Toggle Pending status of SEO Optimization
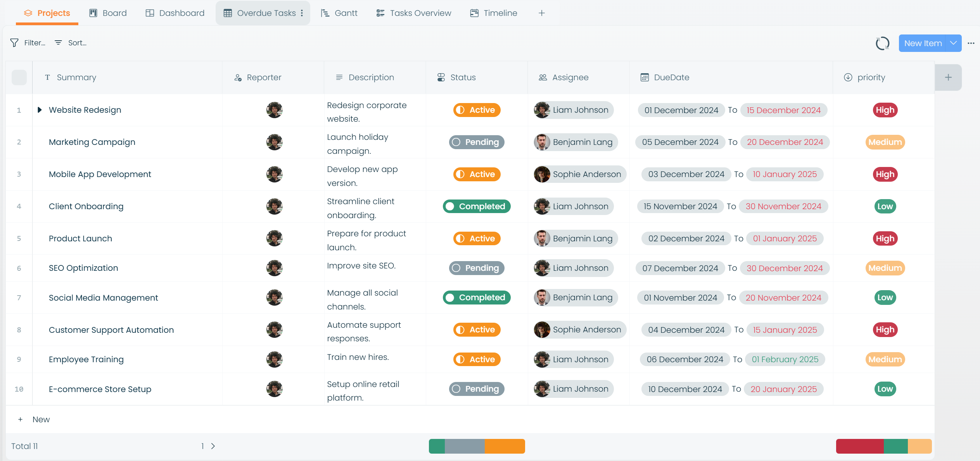980x461 pixels. pyautogui.click(x=477, y=268)
